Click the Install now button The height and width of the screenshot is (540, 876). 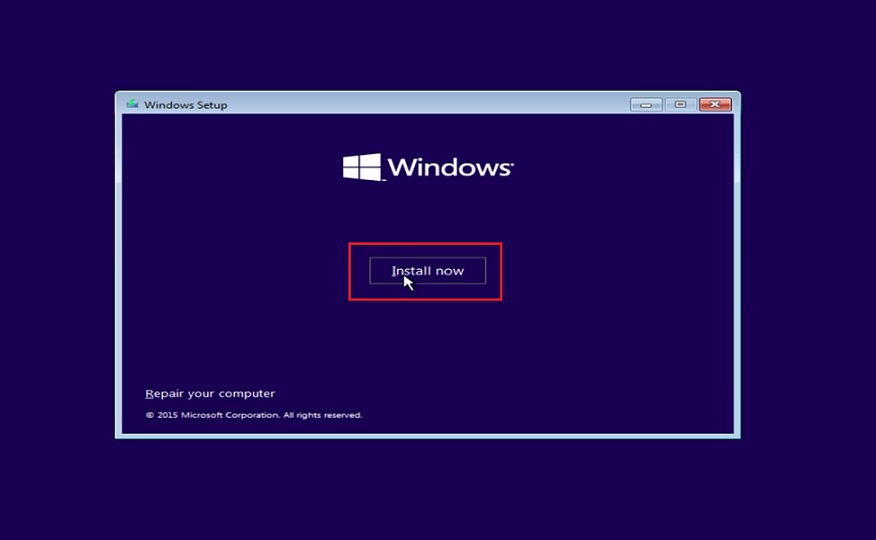pyautogui.click(x=427, y=271)
